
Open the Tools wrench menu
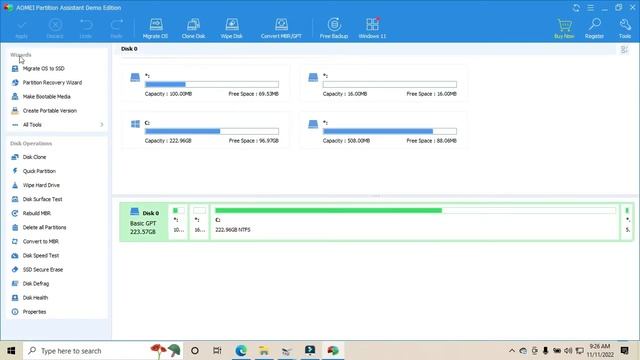[625, 28]
